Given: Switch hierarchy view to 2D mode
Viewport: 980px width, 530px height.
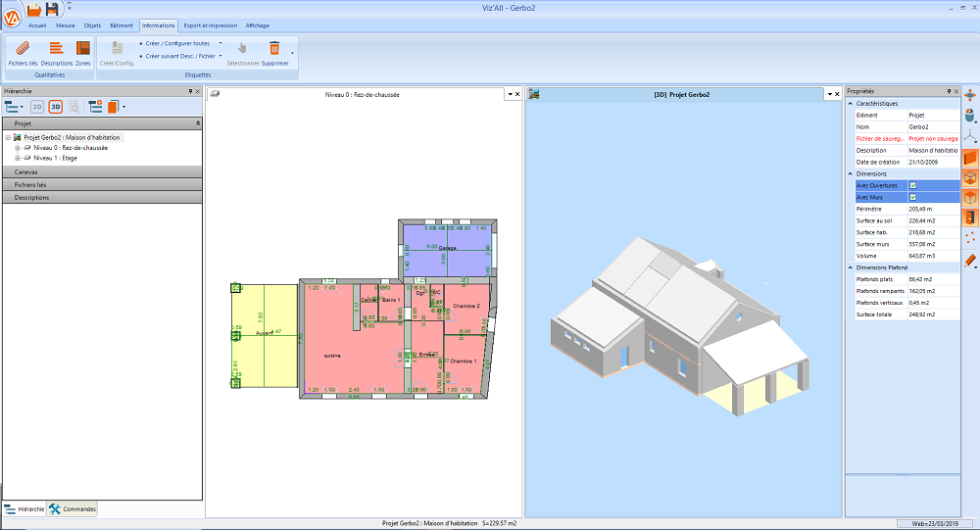Looking at the screenshot, I should [37, 107].
